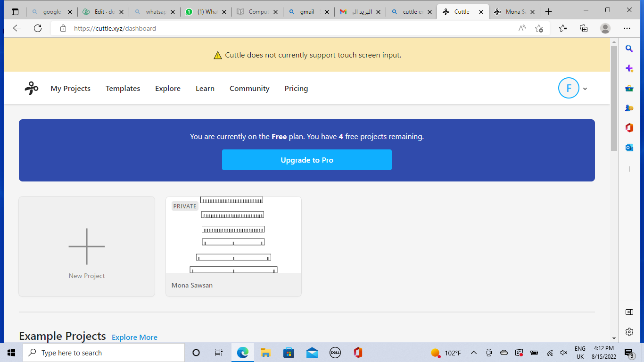Open File Explorer from the taskbar
The width and height of the screenshot is (644, 362).
coord(265,353)
